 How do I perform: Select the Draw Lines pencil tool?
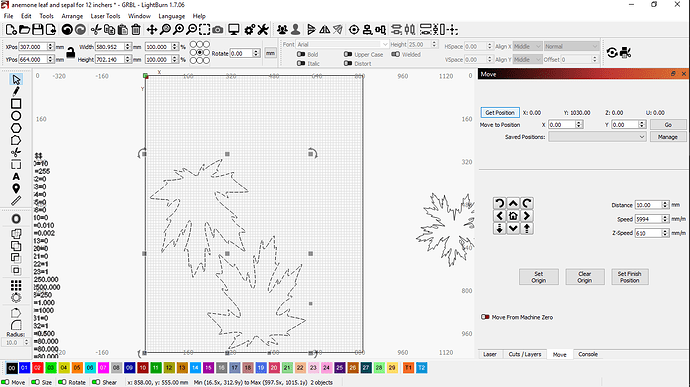pos(16,92)
